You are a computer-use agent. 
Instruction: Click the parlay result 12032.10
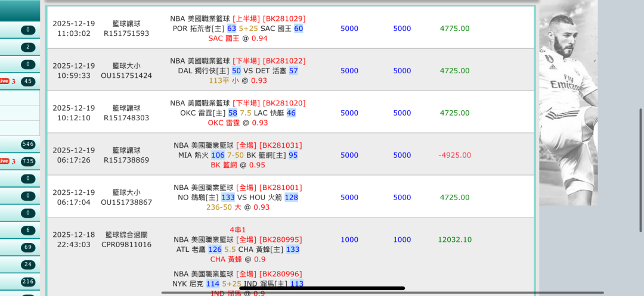(454, 240)
